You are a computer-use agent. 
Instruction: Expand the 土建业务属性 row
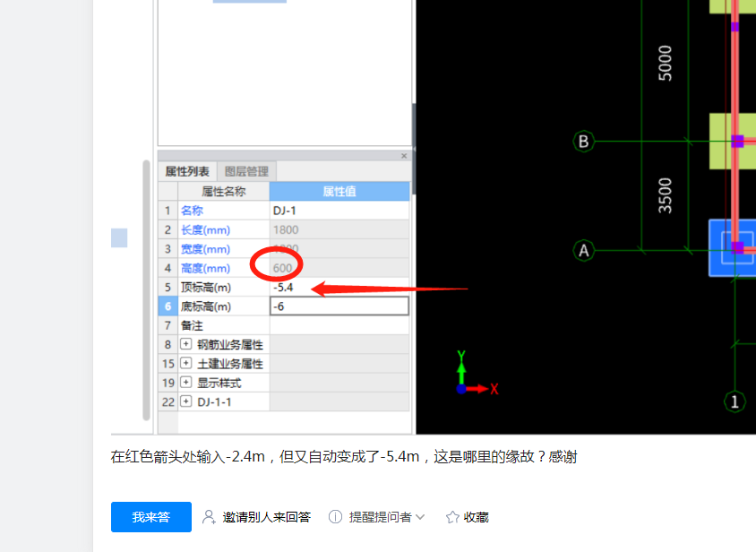(185, 363)
